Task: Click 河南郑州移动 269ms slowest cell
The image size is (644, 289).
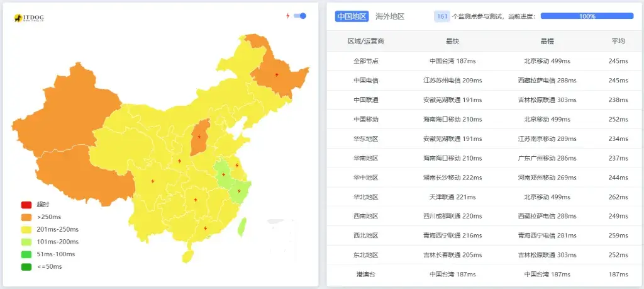Action: (x=547, y=178)
